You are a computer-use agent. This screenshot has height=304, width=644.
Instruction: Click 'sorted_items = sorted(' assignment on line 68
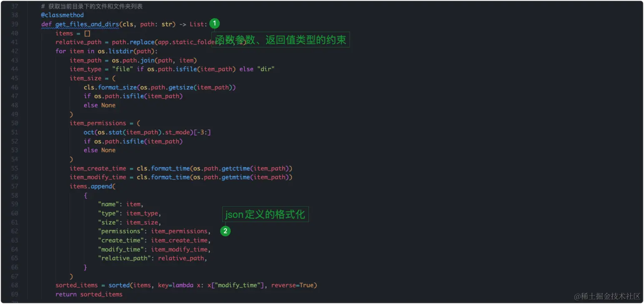tap(94, 285)
